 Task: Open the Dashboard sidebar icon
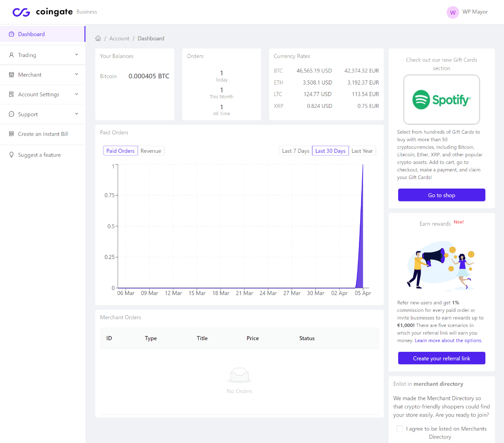tap(12, 34)
